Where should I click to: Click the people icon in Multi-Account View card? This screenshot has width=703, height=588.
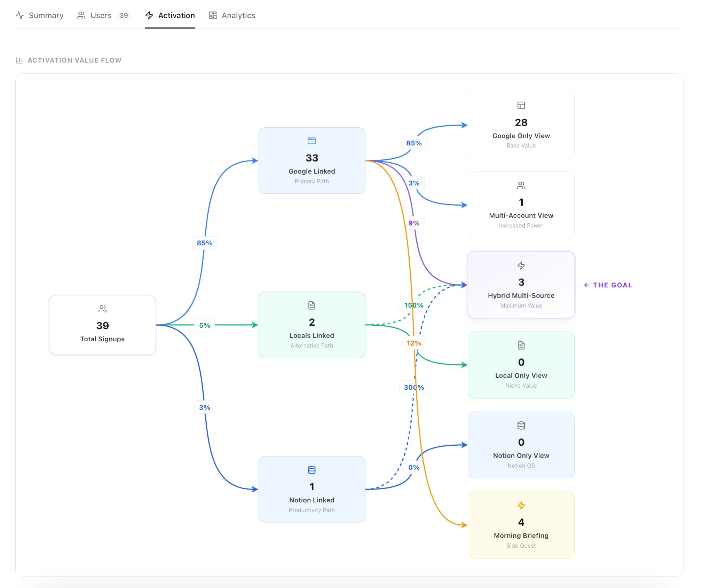tap(521, 185)
